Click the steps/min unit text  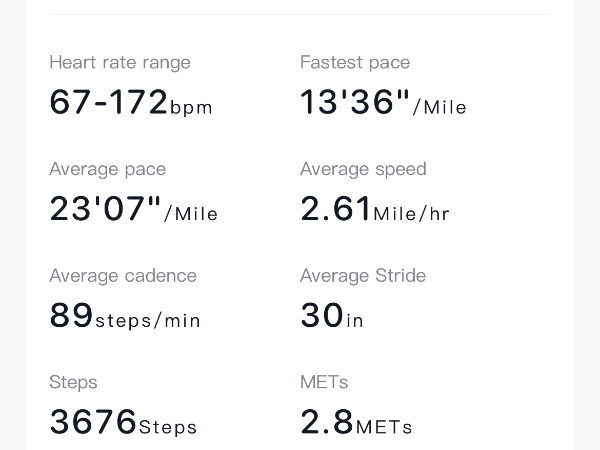pyautogui.click(x=148, y=321)
